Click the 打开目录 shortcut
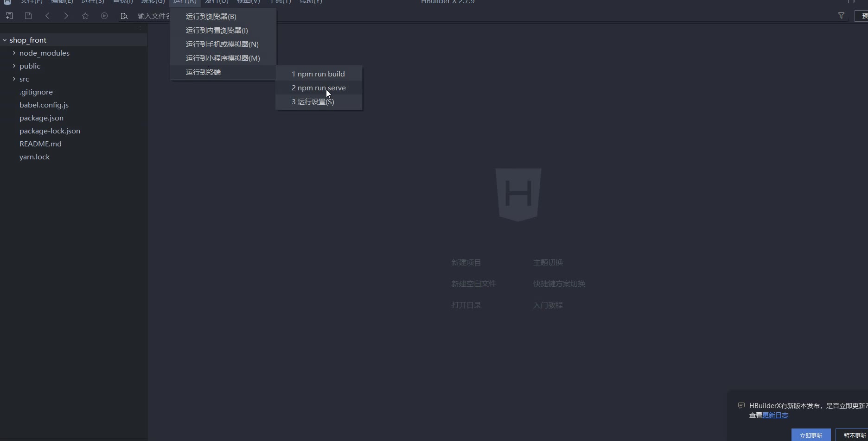Image resolution: width=868 pixels, height=441 pixels. point(466,305)
